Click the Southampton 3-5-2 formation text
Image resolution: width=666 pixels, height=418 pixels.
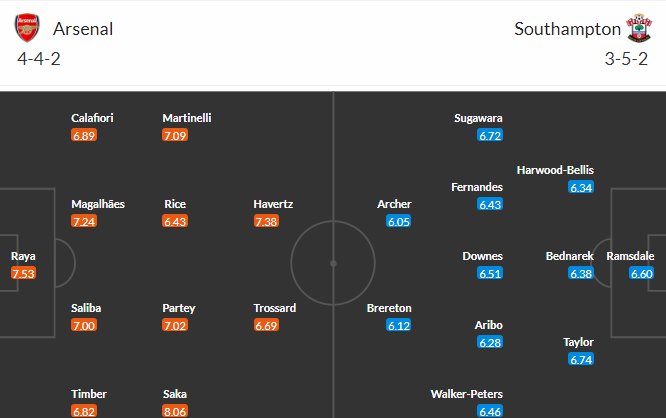tap(626, 59)
